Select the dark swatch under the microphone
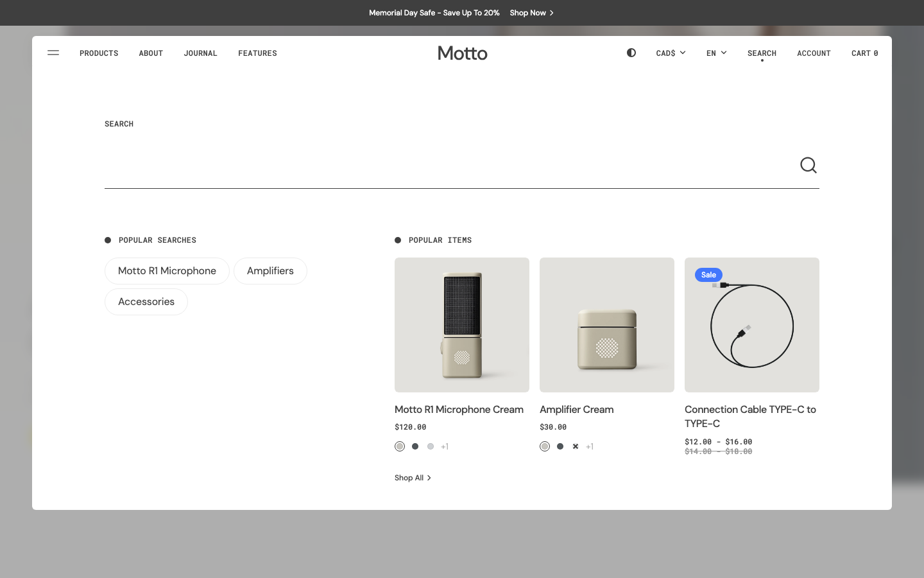This screenshot has width=924, height=578. [x=415, y=446]
